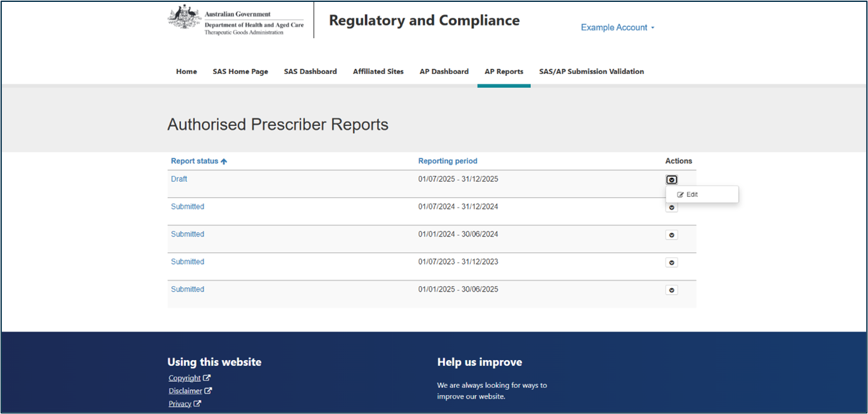
Task: Open the SAS Dashboard tab
Action: click(310, 72)
